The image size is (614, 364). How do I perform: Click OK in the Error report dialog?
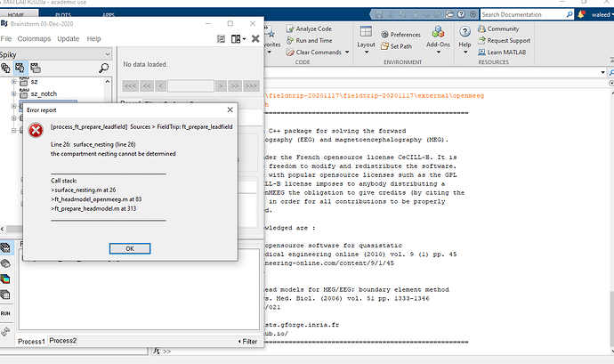(x=130, y=248)
